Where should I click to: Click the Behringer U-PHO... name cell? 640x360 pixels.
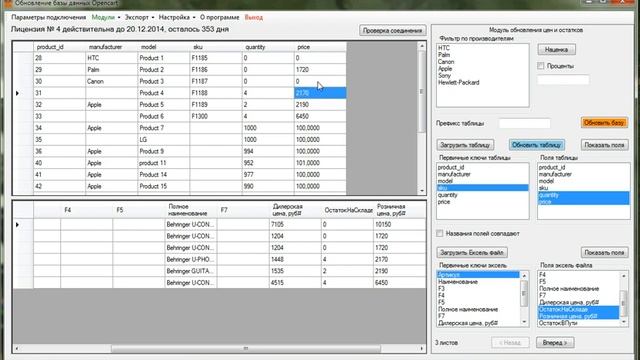coord(191,259)
